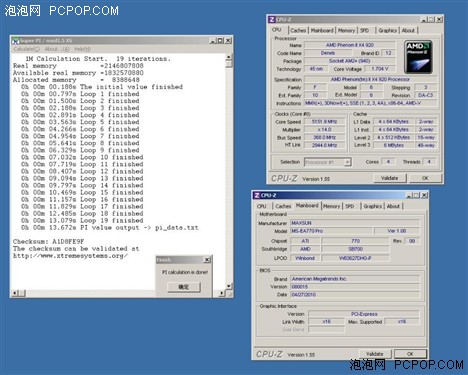Viewport: 468px width, 375px height.
Task: Click the American Megatrends BIOS brand field
Action: [x=355, y=279]
